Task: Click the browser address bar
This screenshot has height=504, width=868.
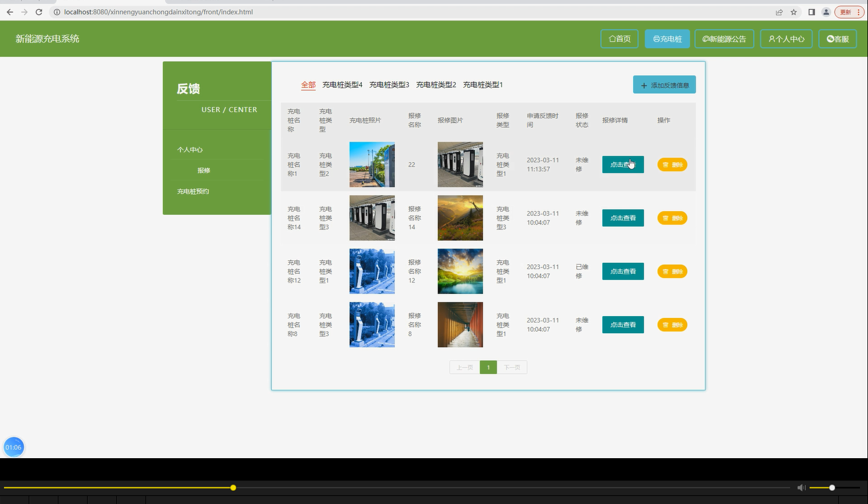Action: [172, 11]
